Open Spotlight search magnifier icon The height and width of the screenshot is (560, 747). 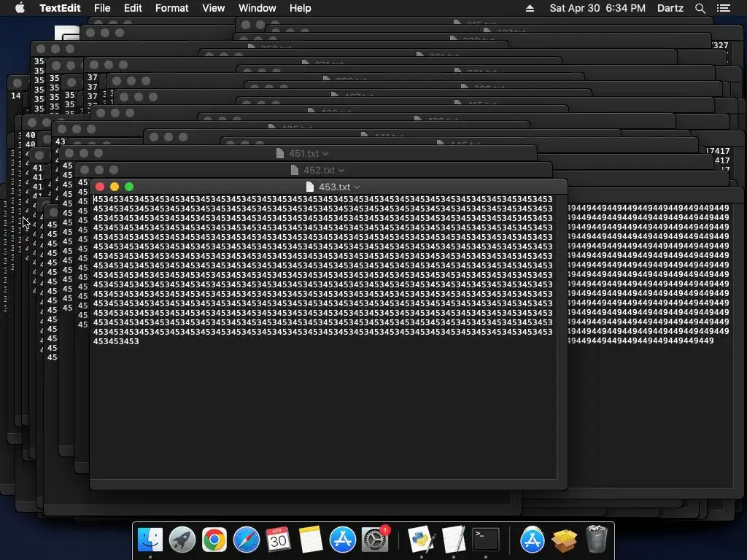click(700, 8)
